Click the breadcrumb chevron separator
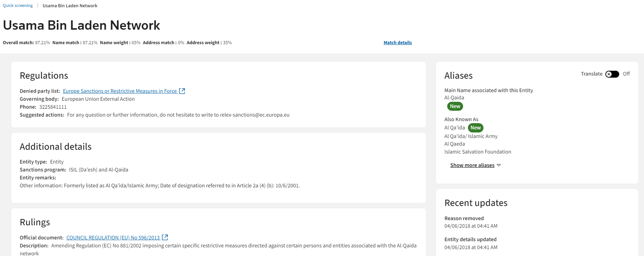644x256 pixels. tap(38, 6)
